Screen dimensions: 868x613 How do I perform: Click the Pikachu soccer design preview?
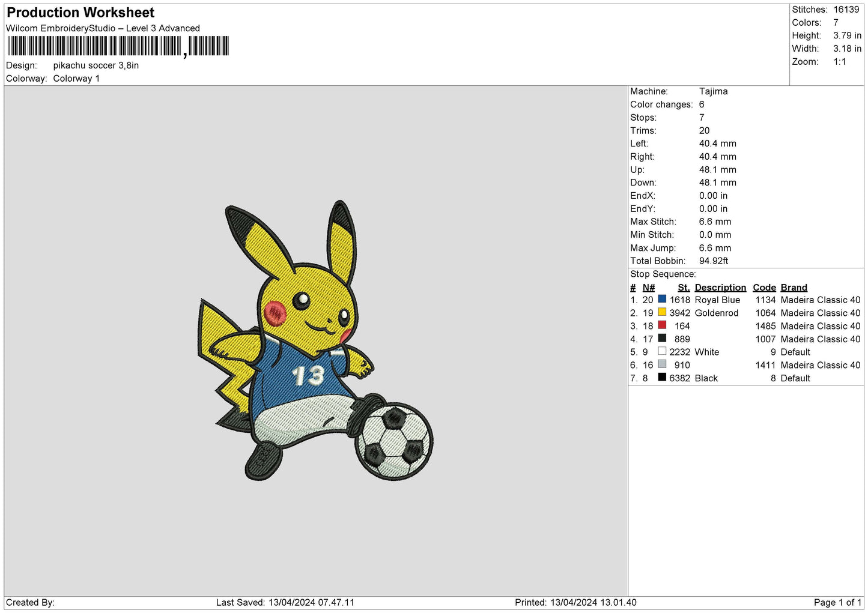pos(315,340)
